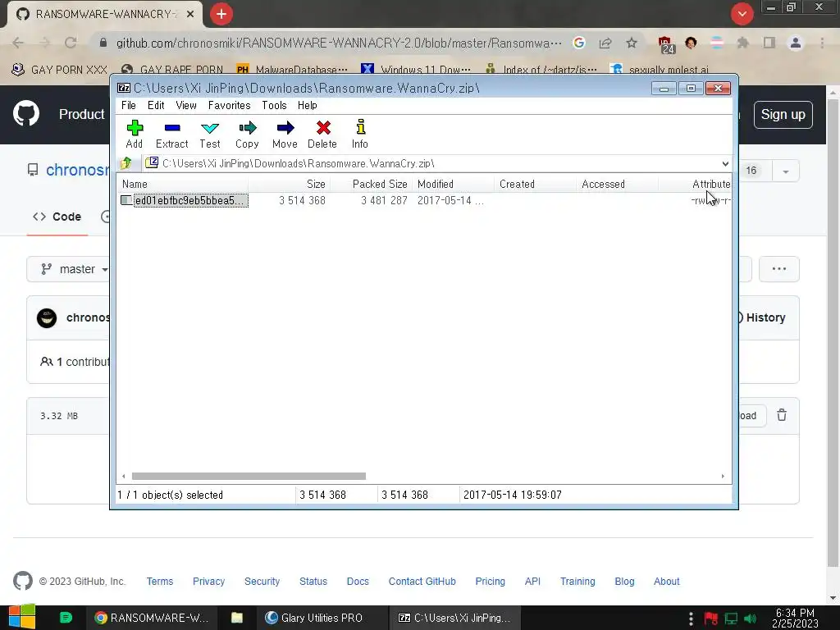Sort by the Modified column header
This screenshot has height=630, width=840.
click(454, 184)
